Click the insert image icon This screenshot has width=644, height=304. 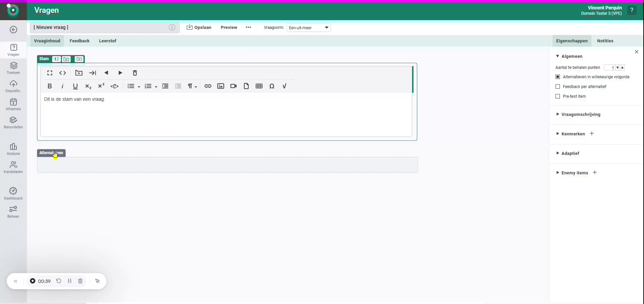point(221,86)
